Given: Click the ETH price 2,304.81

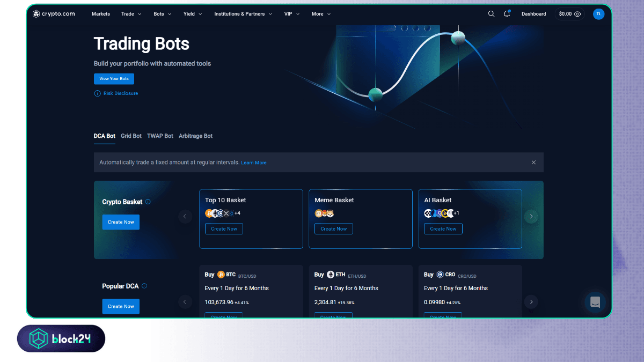Looking at the screenshot, I should [x=325, y=302].
